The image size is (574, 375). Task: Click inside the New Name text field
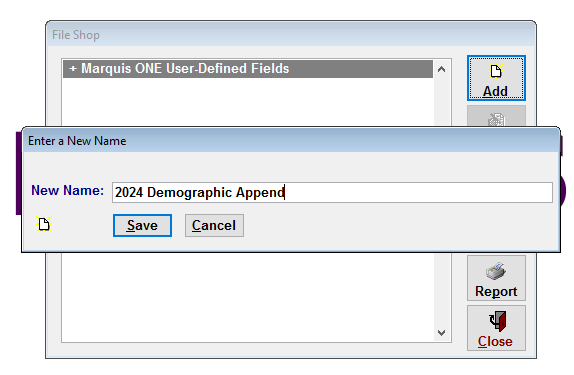[332, 192]
